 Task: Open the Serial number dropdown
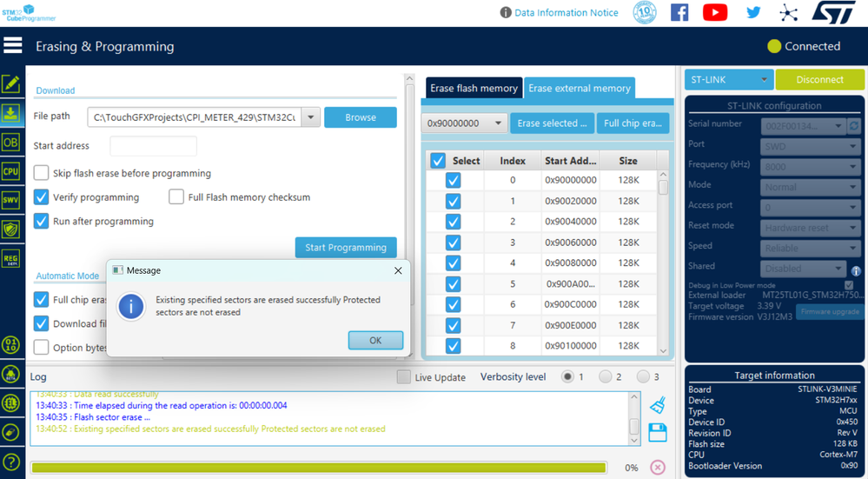pyautogui.click(x=803, y=126)
